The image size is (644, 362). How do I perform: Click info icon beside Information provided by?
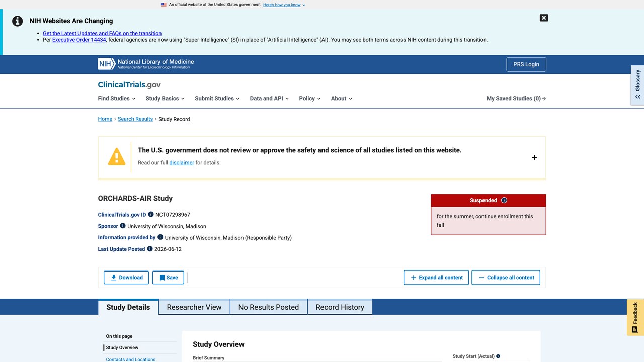click(x=160, y=237)
